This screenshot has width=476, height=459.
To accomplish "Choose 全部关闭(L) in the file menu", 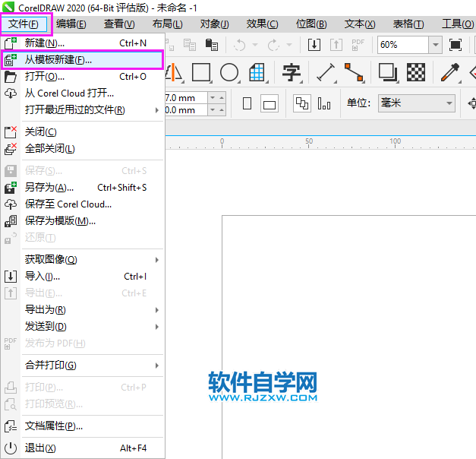I will click(83, 149).
